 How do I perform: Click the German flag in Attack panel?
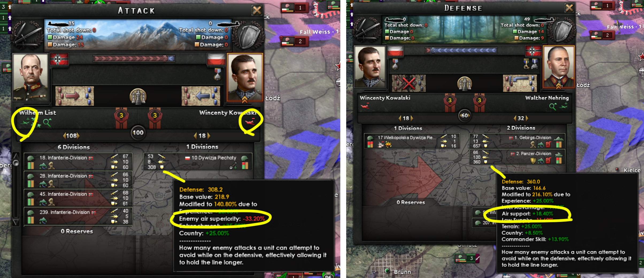point(59,59)
